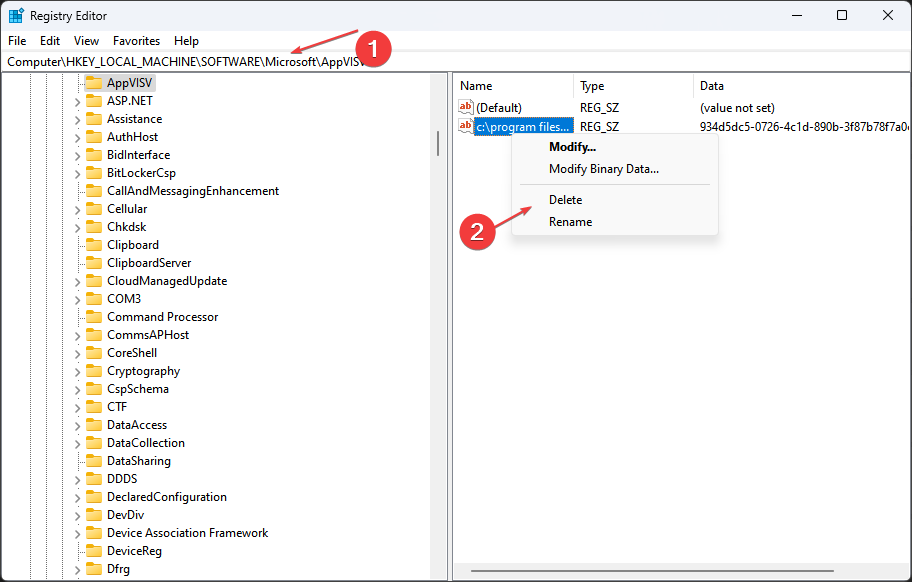This screenshot has width=912, height=582.
Task: Click the Registry Editor app icon in title bar
Action: 16,15
